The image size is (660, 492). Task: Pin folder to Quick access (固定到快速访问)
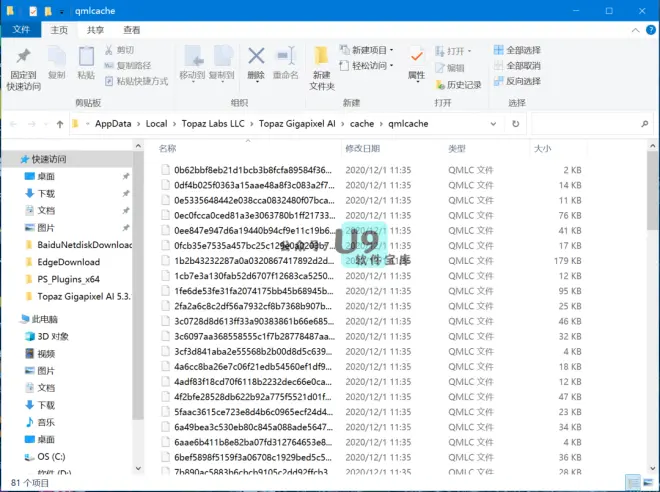pyautogui.click(x=24, y=69)
